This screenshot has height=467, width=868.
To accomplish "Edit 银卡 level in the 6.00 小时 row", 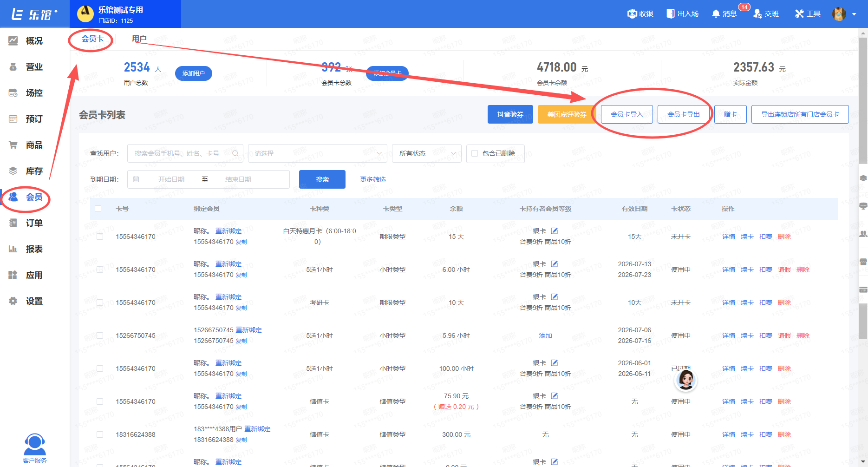I will click(554, 264).
